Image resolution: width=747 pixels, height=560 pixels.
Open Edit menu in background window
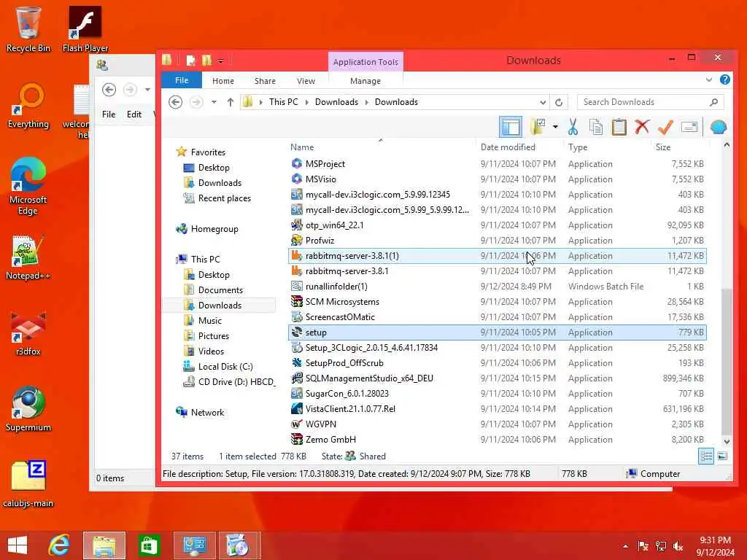(134, 114)
